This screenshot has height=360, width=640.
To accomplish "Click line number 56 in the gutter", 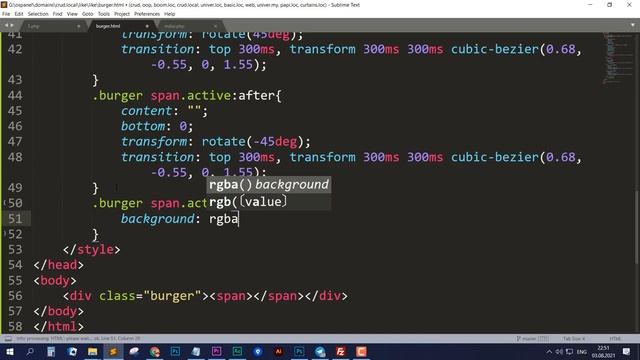I will pos(15,296).
